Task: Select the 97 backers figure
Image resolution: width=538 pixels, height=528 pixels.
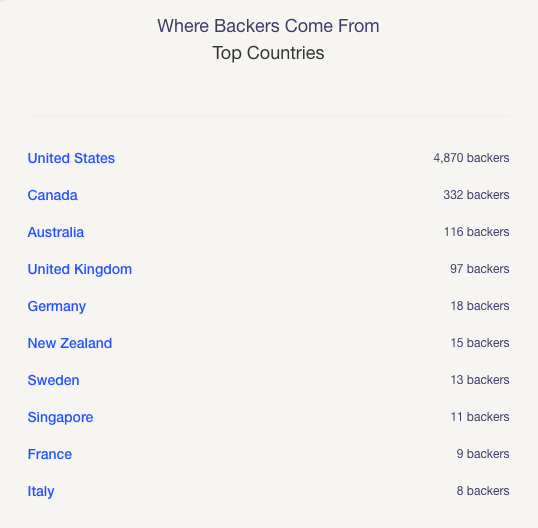Action: (480, 269)
